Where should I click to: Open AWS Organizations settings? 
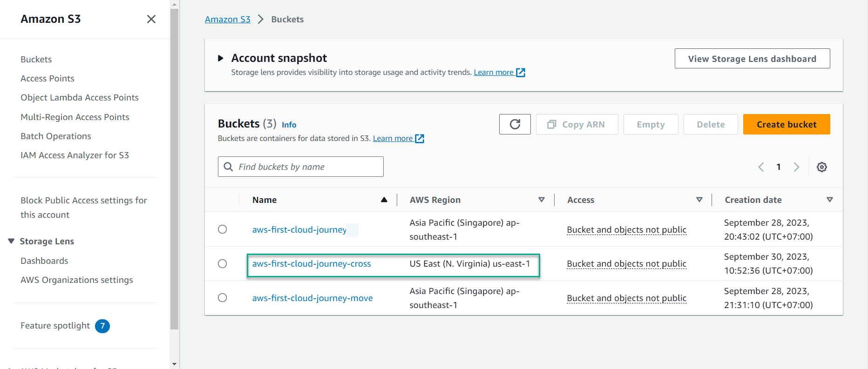(x=77, y=280)
